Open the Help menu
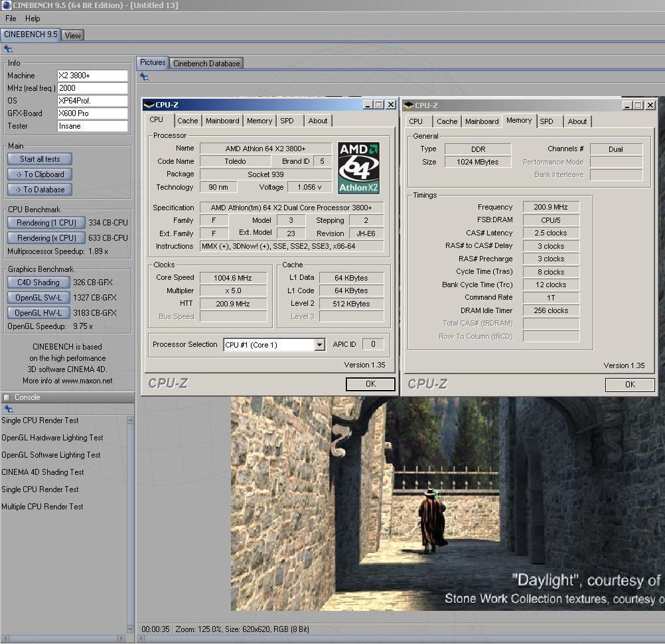The image size is (665, 644). pos(33,19)
